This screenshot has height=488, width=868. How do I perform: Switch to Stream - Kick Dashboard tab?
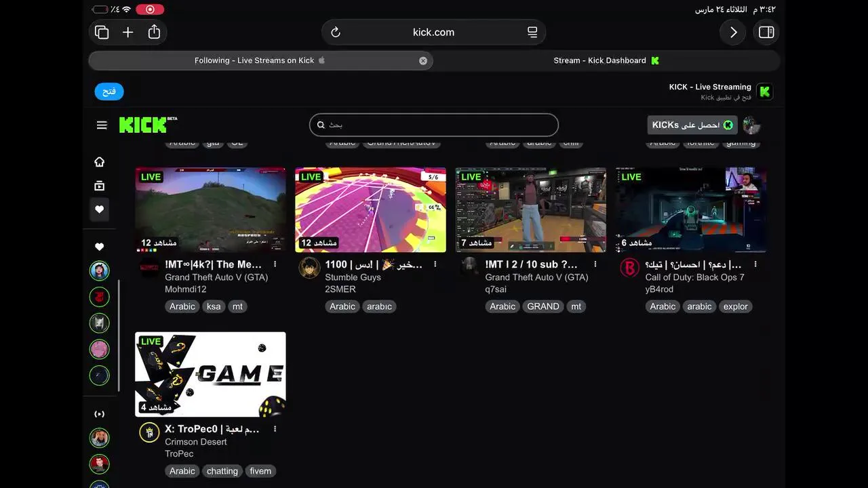coord(606,60)
